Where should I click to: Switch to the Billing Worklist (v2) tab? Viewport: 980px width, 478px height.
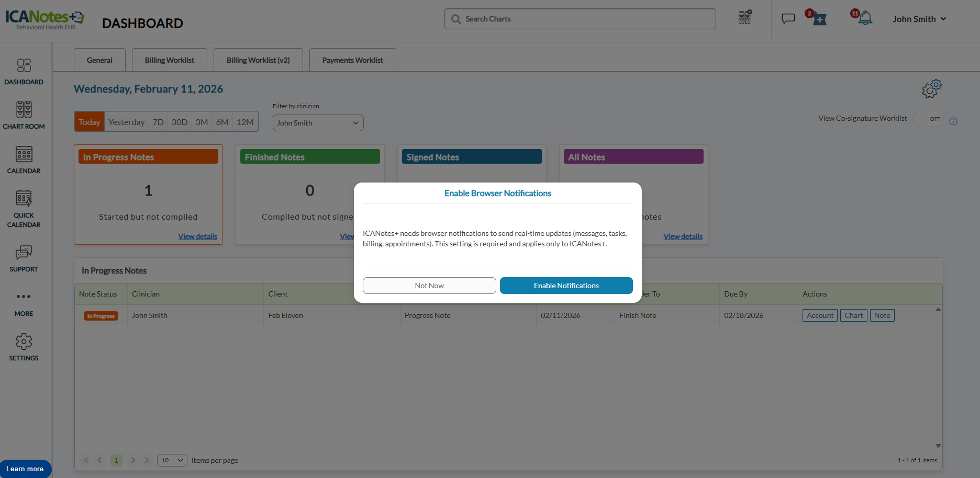(258, 60)
